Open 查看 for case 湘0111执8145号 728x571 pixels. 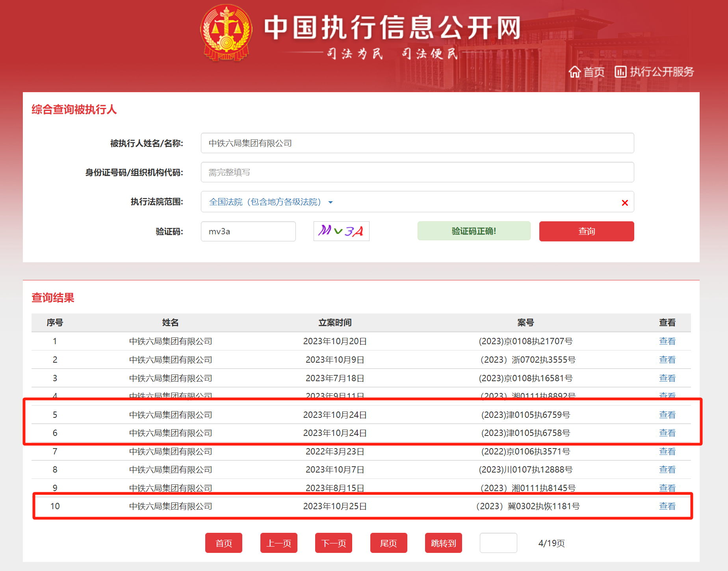[667, 488]
